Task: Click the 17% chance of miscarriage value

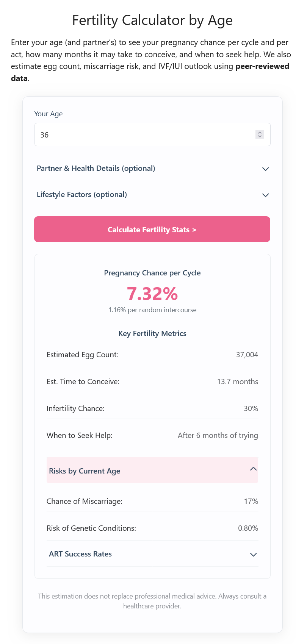Action: tap(251, 502)
